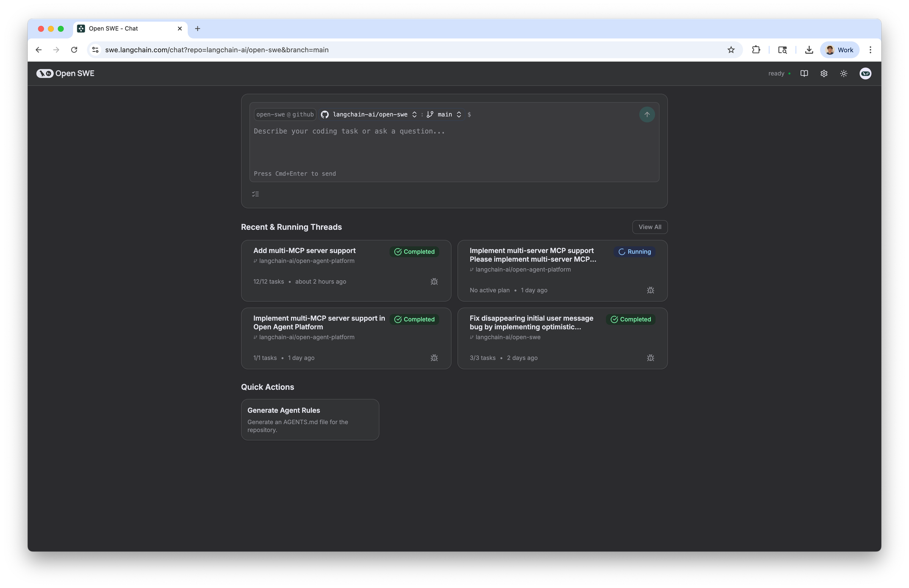Click the task list icon below the input box

coord(256,193)
